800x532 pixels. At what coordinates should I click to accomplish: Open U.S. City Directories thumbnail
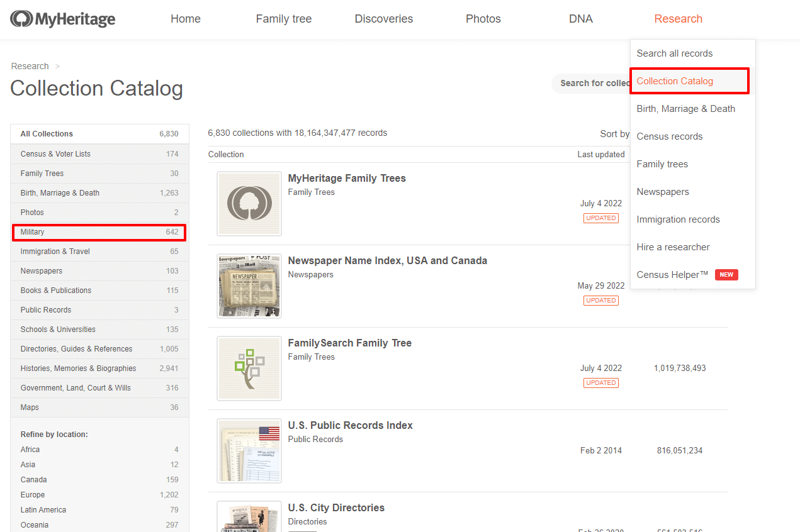point(249,516)
